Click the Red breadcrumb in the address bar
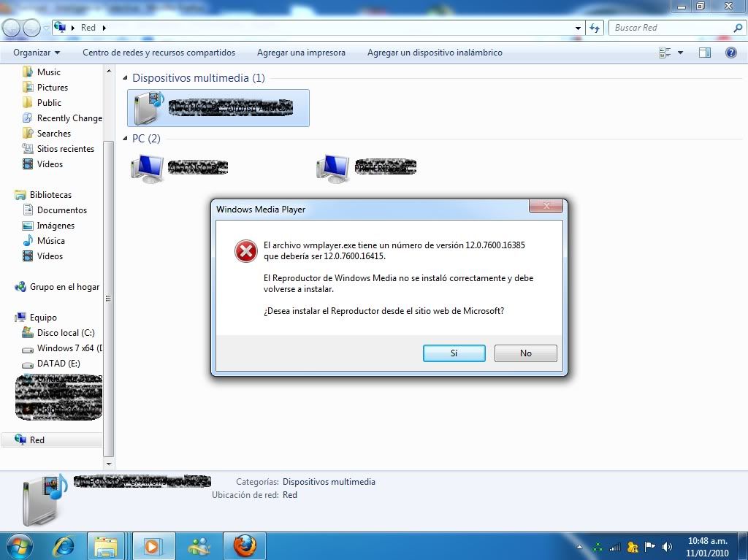The image size is (748, 560). pyautogui.click(x=88, y=28)
